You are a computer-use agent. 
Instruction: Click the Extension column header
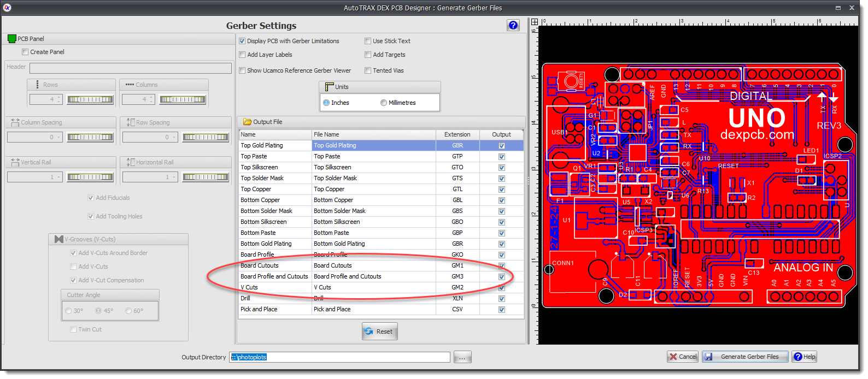point(458,134)
